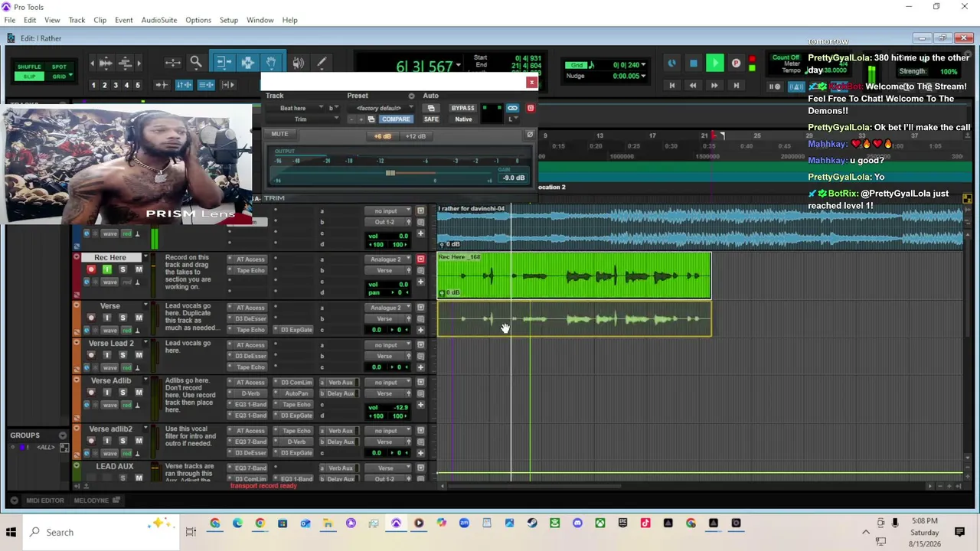Solo the Rec Here track
Viewport: 980px width, 551px height.
(x=122, y=269)
